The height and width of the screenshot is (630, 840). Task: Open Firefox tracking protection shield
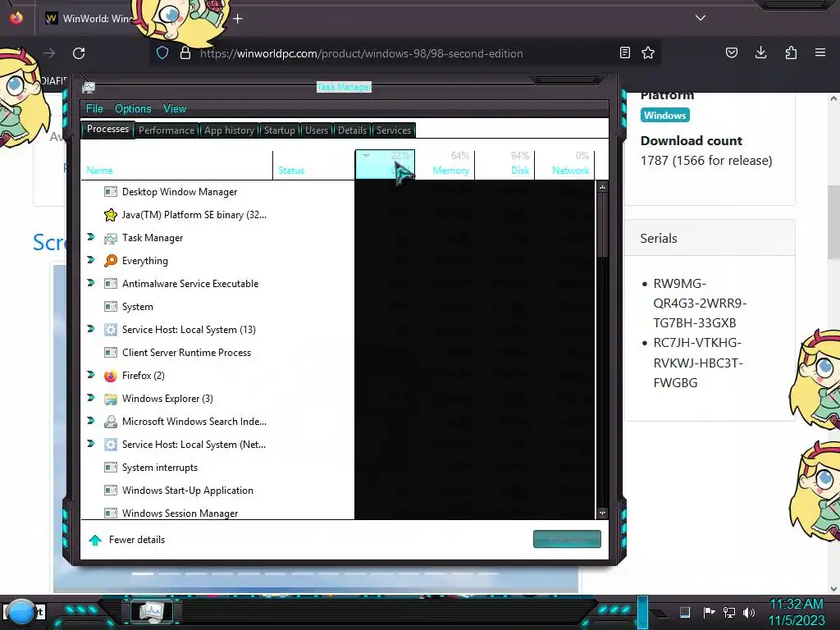click(x=162, y=53)
